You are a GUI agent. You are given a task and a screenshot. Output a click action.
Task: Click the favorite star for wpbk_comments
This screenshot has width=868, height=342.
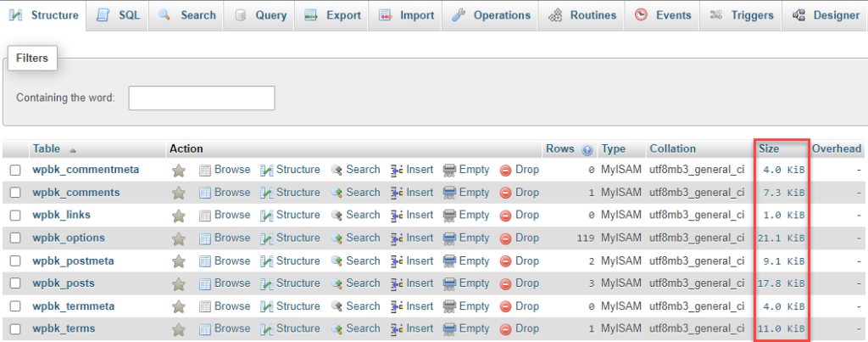178,193
